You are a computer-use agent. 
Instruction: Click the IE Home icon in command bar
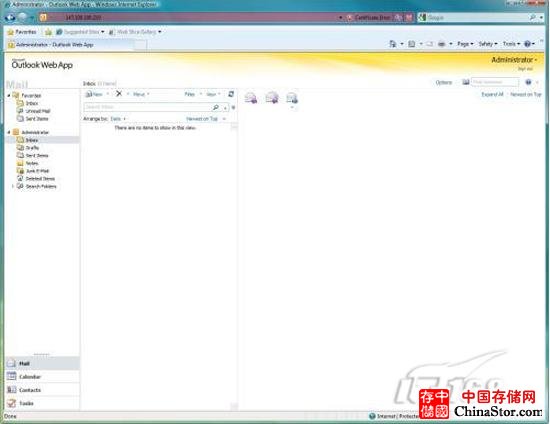coord(393,44)
